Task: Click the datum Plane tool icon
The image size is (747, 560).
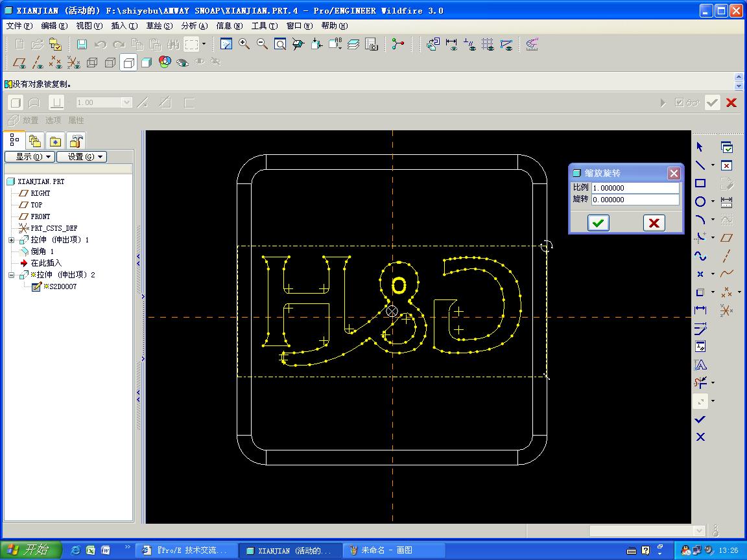Action: click(x=726, y=238)
